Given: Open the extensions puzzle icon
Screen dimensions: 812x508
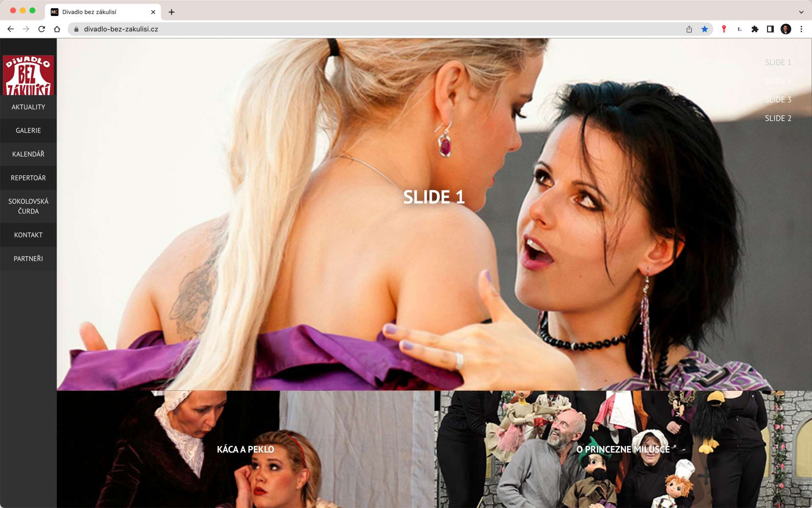Looking at the screenshot, I should [754, 29].
